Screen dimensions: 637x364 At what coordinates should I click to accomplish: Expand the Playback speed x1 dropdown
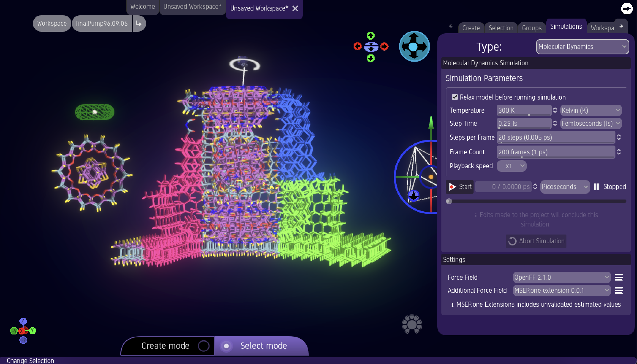tap(512, 166)
